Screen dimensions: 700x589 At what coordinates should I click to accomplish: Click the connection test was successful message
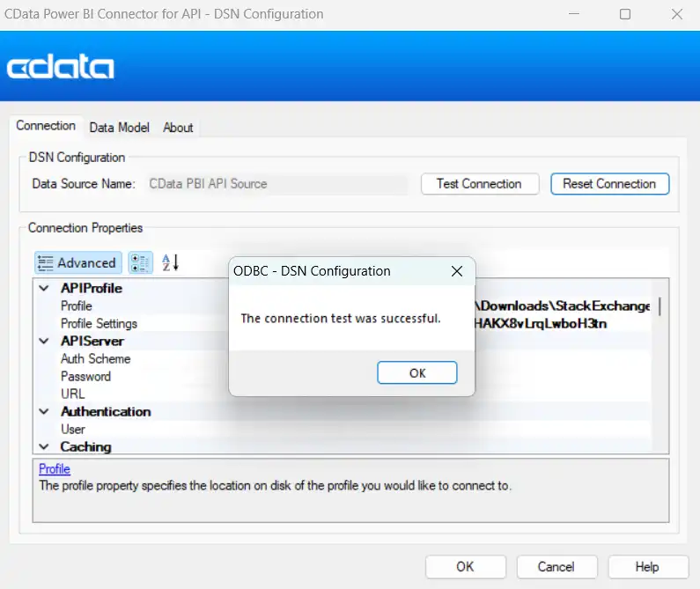pyautogui.click(x=341, y=319)
